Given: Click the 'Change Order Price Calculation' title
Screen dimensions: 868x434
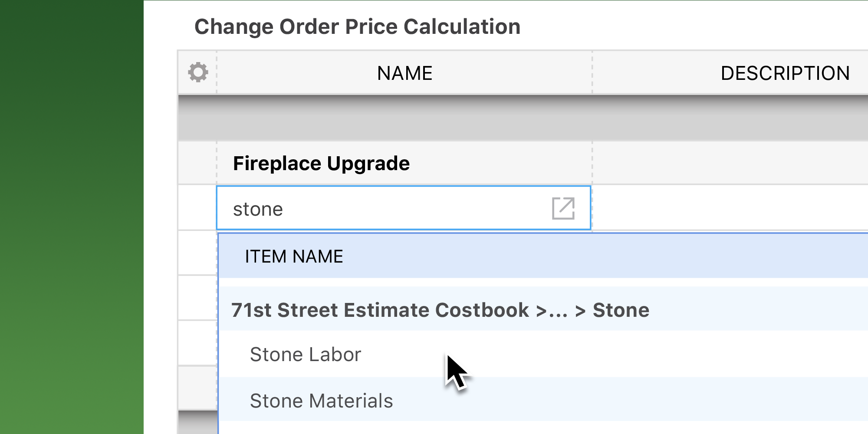Looking at the screenshot, I should click(x=358, y=26).
